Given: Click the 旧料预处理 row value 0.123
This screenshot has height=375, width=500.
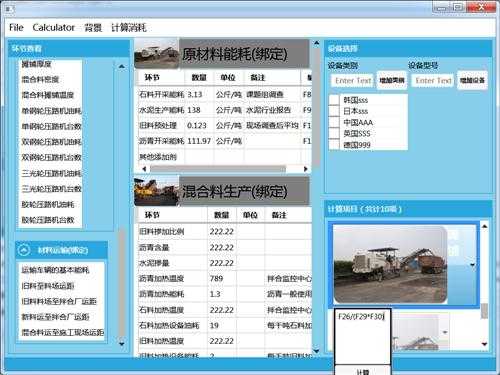Looking at the screenshot, I should coord(197,126).
